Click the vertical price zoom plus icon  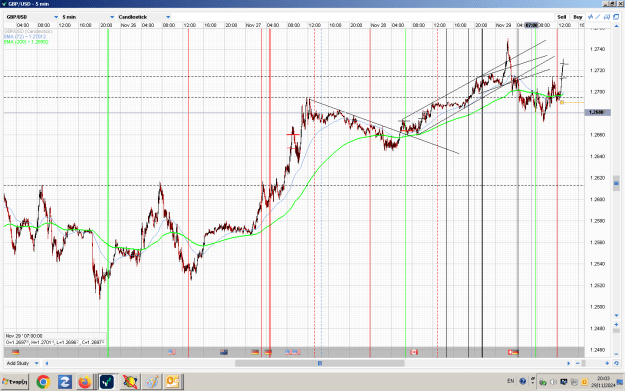[616, 324]
